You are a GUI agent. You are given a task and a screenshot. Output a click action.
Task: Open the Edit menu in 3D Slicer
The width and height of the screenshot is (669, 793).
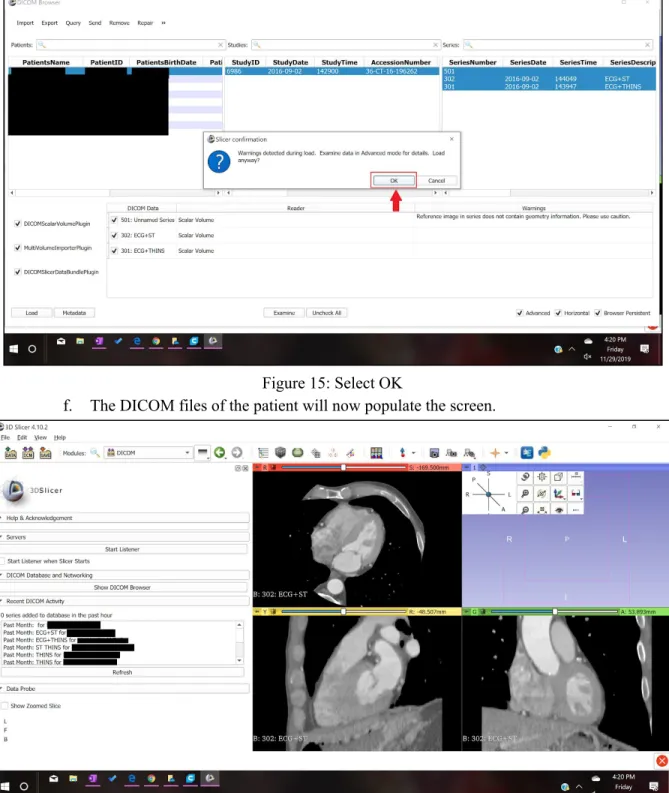(22, 437)
